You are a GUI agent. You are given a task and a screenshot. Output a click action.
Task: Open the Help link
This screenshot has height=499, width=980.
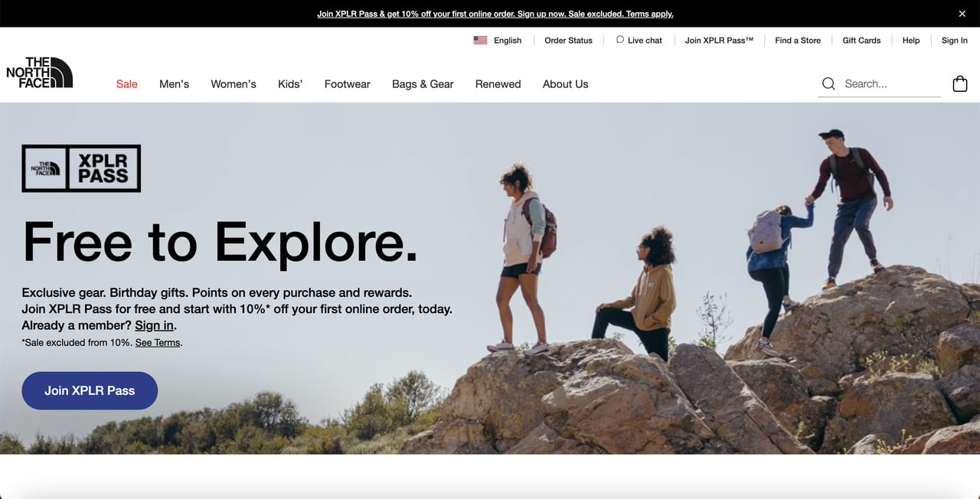pyautogui.click(x=911, y=41)
